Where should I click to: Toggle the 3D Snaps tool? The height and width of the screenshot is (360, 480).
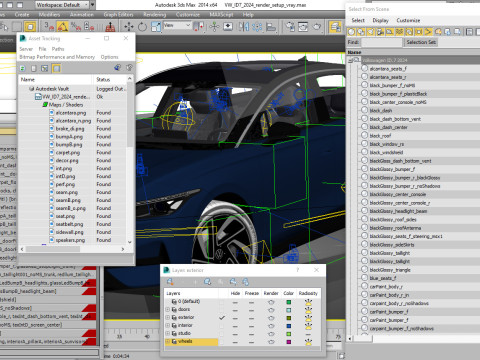[x=49, y=26]
